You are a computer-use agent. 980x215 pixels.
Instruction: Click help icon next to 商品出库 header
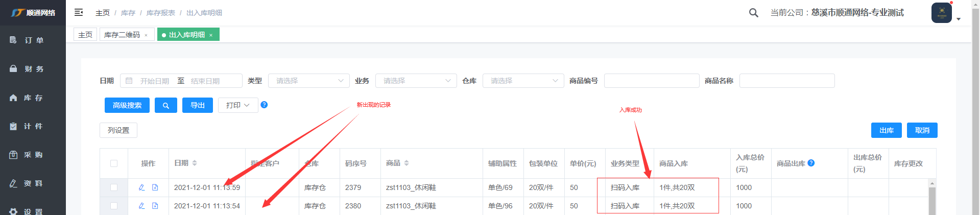point(811,163)
